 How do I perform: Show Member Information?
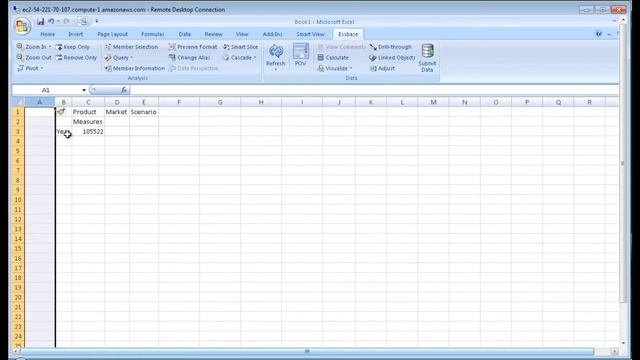[135, 68]
